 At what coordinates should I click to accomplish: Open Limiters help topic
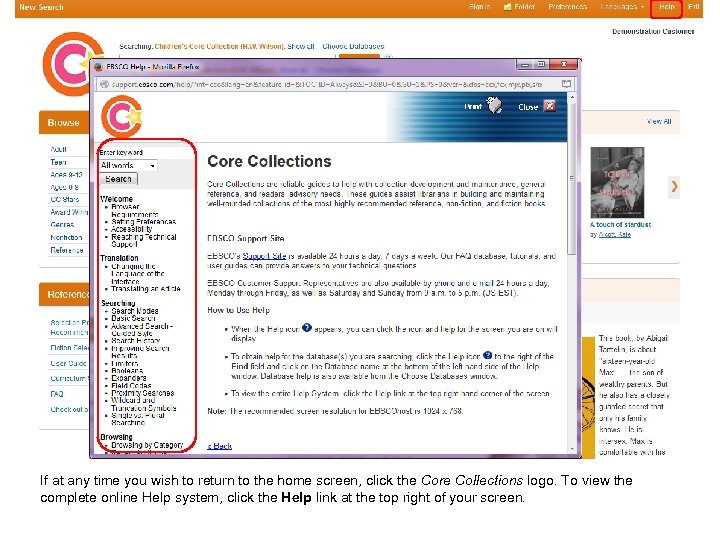[x=124, y=363]
